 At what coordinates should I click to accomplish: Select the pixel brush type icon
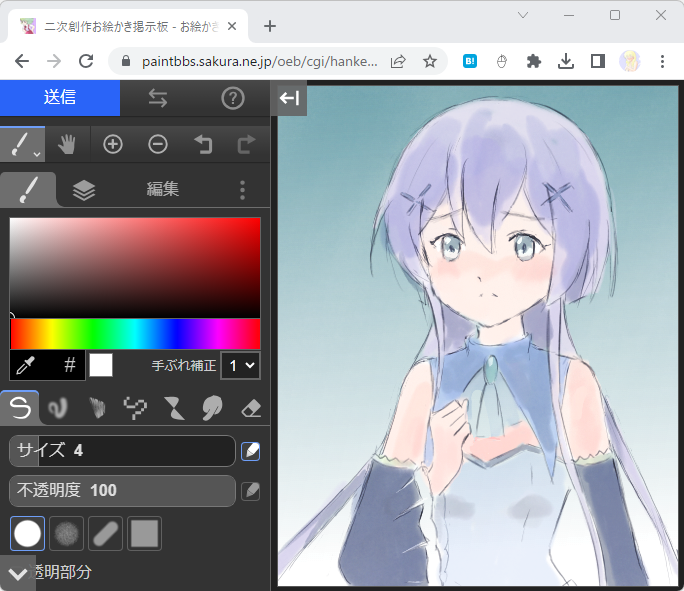point(135,408)
